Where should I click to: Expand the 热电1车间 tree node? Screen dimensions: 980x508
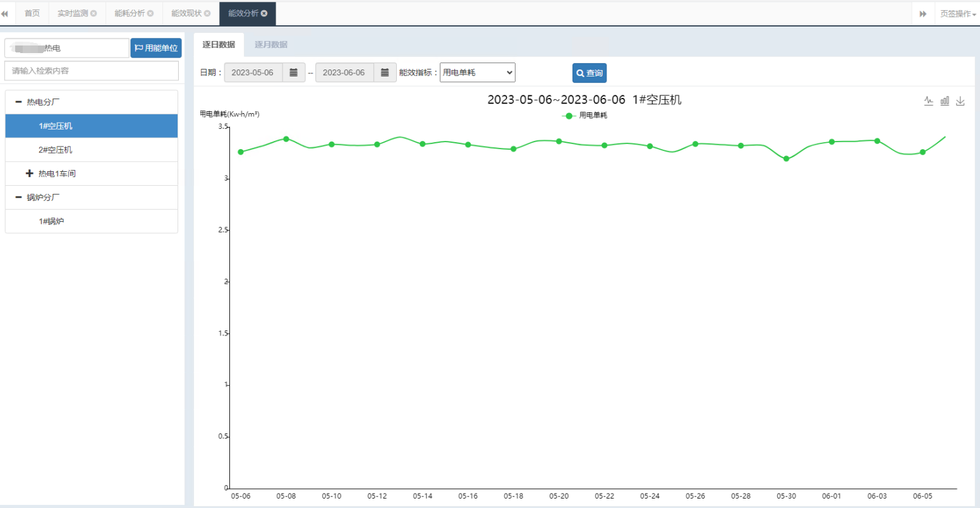(29, 174)
